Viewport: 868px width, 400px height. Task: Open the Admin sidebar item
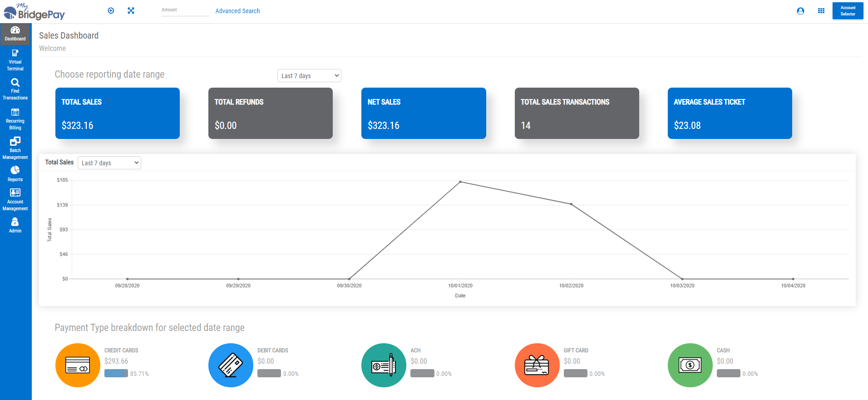tap(15, 225)
